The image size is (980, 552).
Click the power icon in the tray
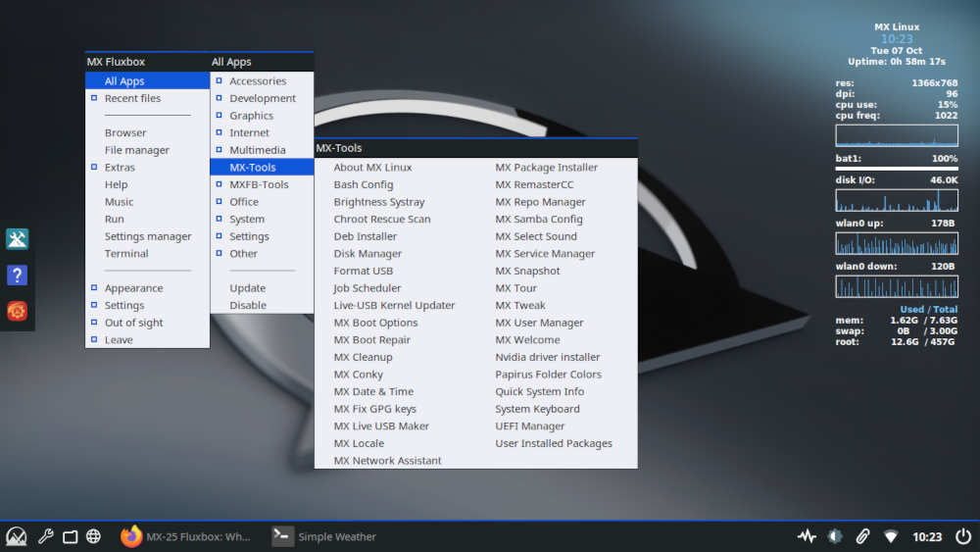(x=963, y=536)
